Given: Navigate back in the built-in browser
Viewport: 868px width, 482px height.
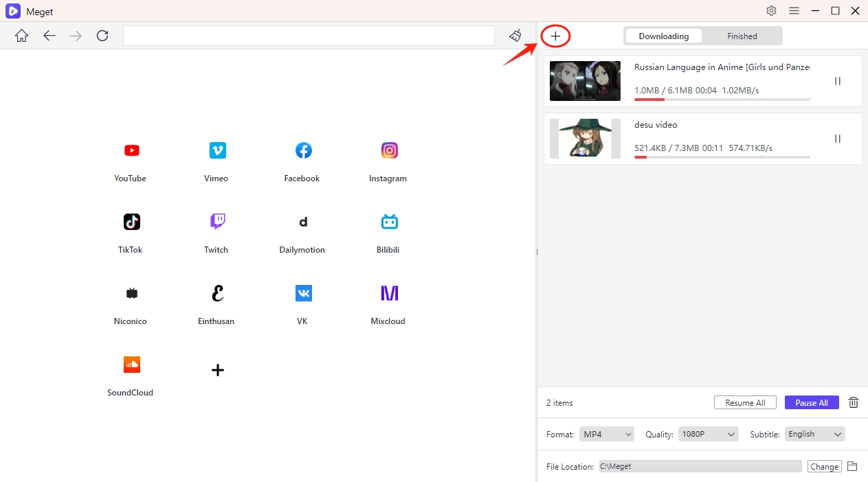Looking at the screenshot, I should [x=49, y=36].
